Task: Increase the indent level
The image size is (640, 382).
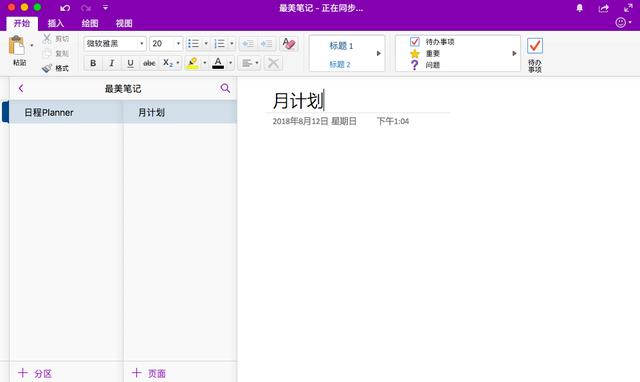Action: tap(266, 43)
